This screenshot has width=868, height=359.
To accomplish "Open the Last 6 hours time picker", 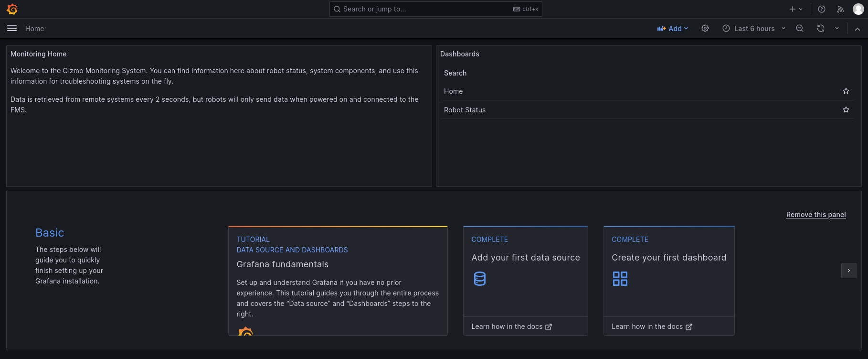I will coord(754,29).
